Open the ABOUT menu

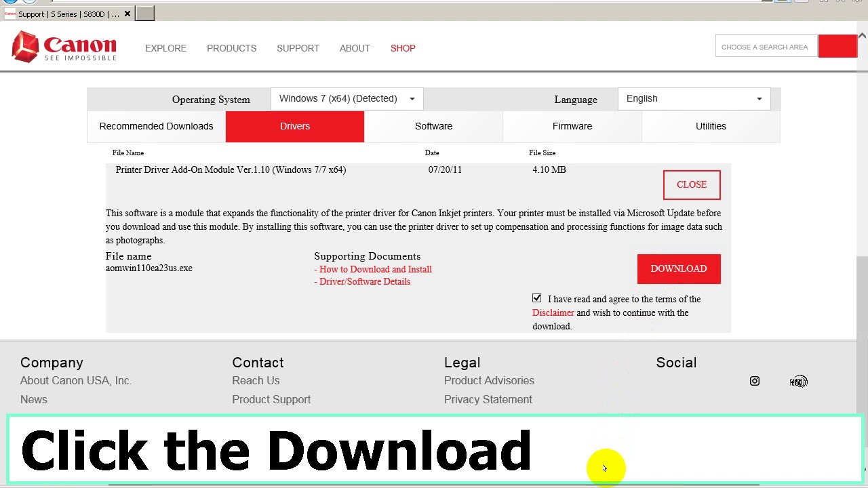pyautogui.click(x=355, y=48)
